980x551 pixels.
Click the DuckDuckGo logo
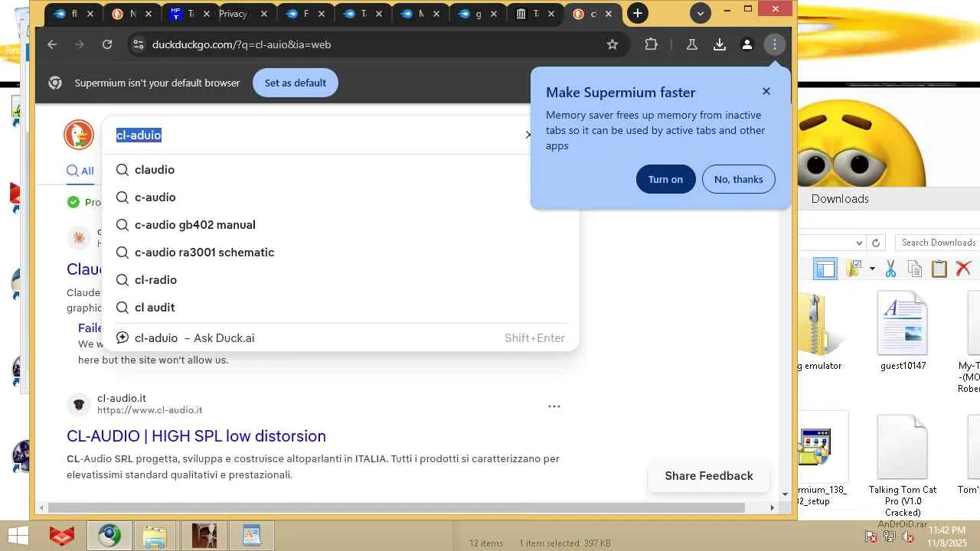pos(78,135)
